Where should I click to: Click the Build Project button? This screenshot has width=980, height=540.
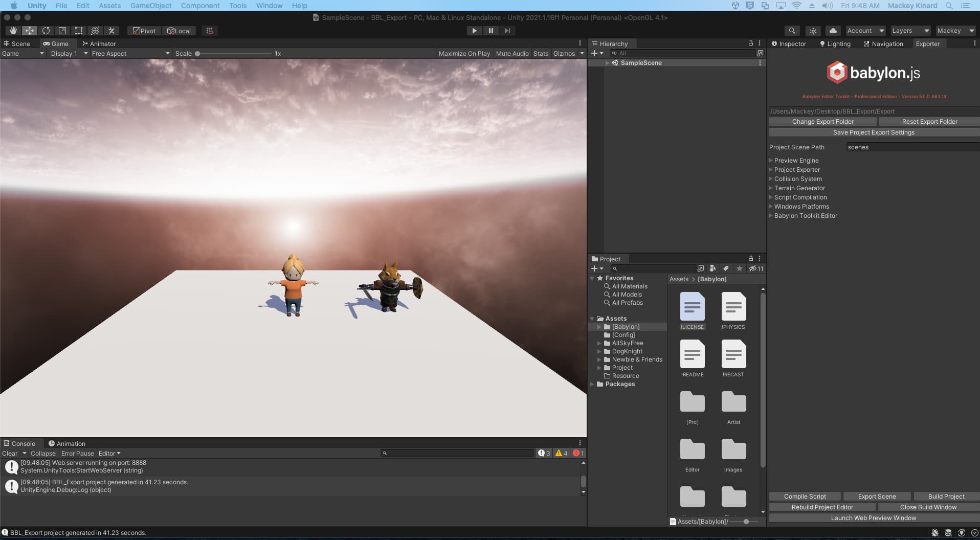click(946, 497)
